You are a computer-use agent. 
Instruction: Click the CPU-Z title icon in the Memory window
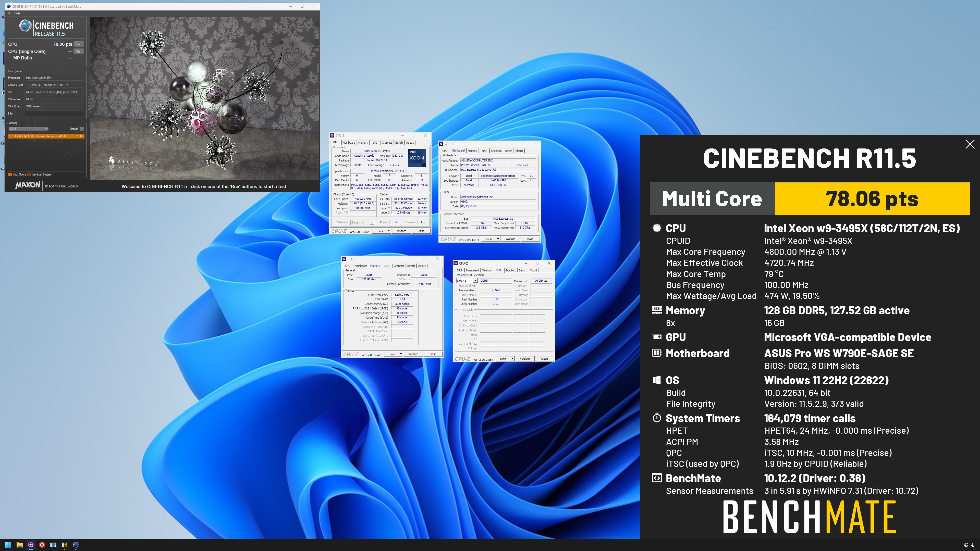pos(344,259)
